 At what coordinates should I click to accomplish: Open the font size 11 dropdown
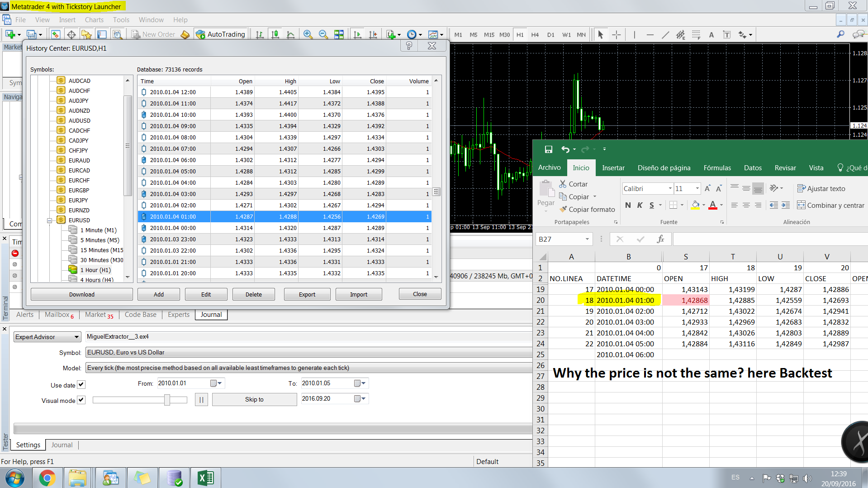pyautogui.click(x=697, y=189)
